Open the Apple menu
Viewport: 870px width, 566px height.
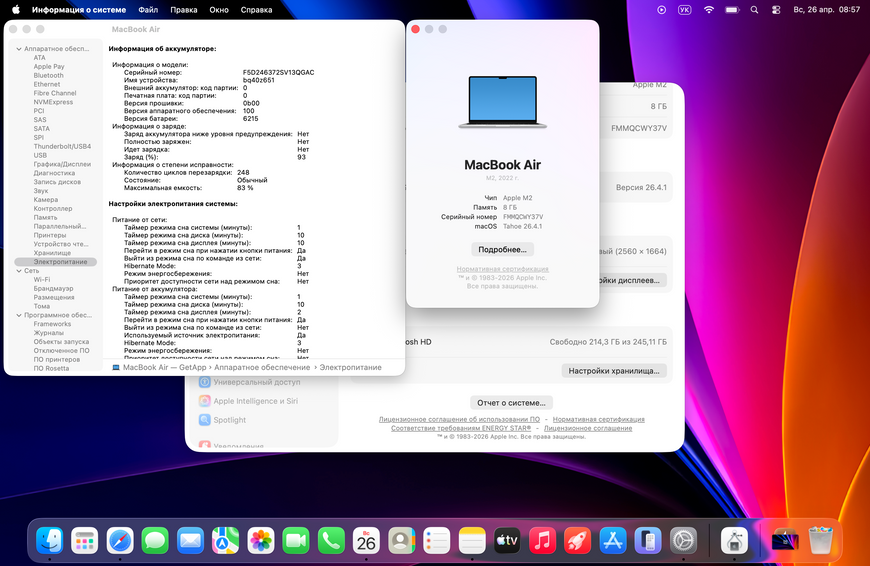point(16,9)
